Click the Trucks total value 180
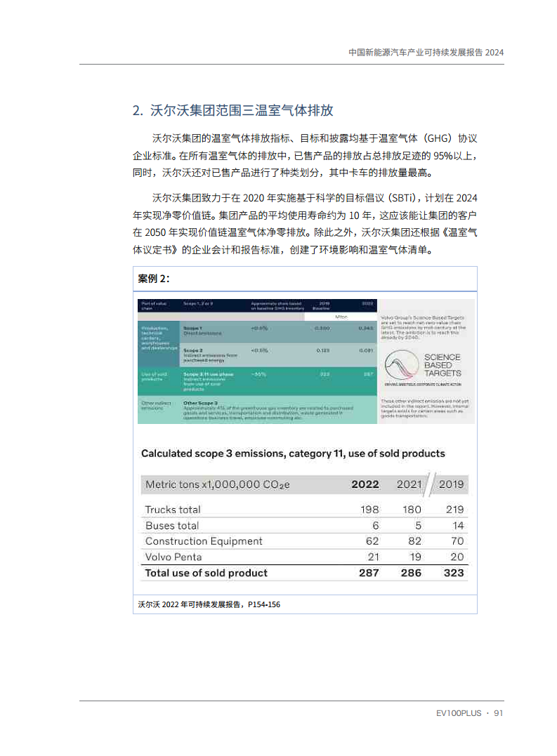The height and width of the screenshot is (756, 557). [x=412, y=510]
